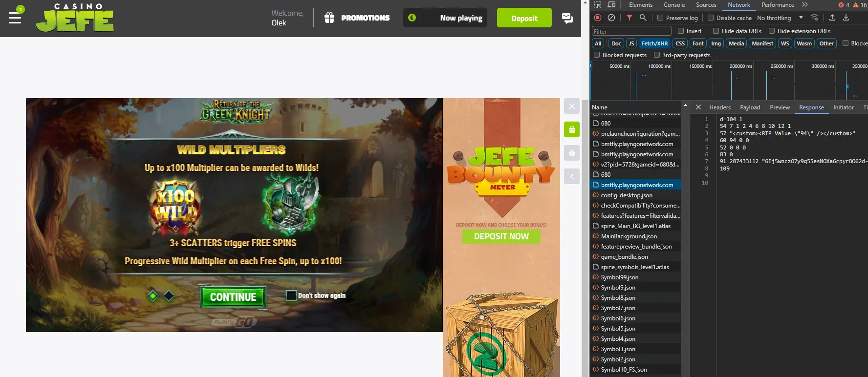The width and height of the screenshot is (868, 377).
Task: Select game_bundle.json request
Action: [x=636, y=257]
